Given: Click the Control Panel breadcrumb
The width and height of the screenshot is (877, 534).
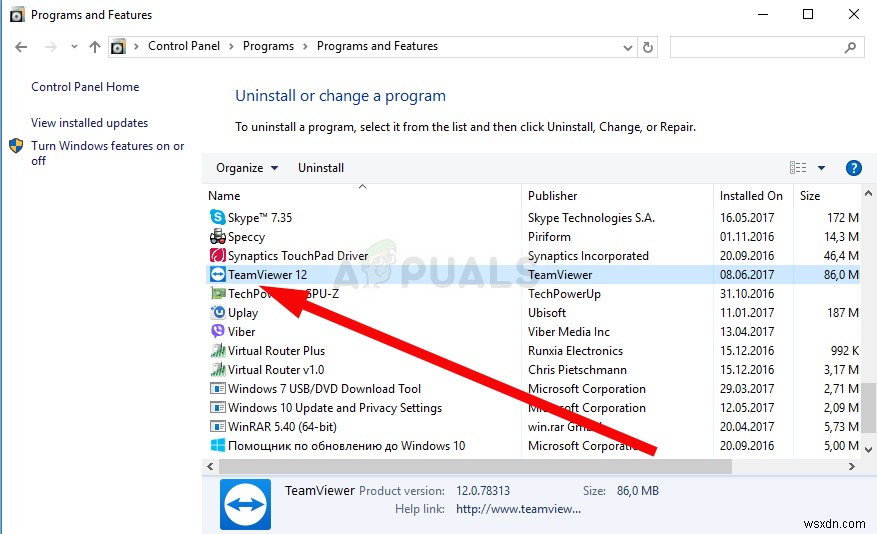Looking at the screenshot, I should click(x=184, y=46).
